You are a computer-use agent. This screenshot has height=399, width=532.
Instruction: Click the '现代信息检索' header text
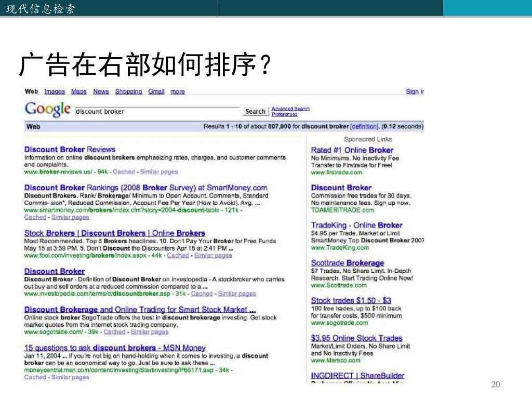41,8
